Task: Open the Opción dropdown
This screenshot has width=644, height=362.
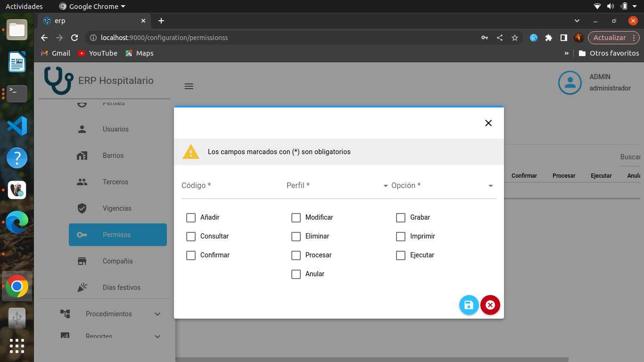Action: 442,186
